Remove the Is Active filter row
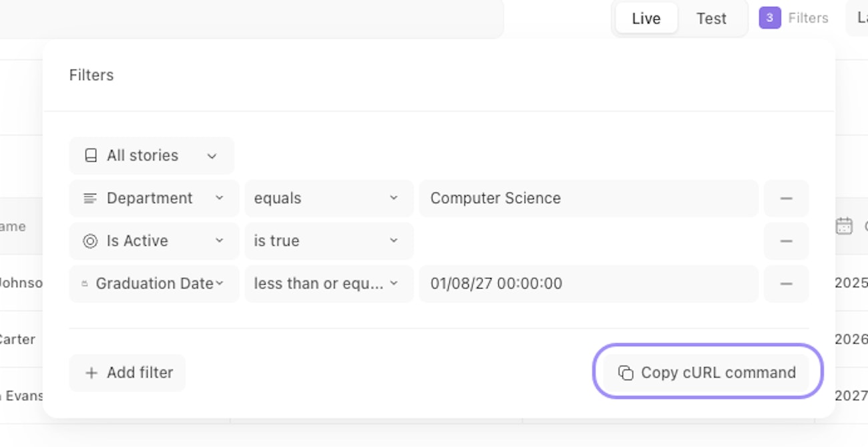 coord(786,241)
